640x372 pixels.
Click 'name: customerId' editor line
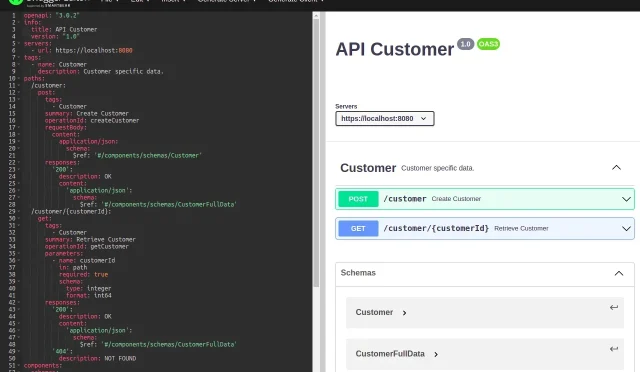(84, 261)
